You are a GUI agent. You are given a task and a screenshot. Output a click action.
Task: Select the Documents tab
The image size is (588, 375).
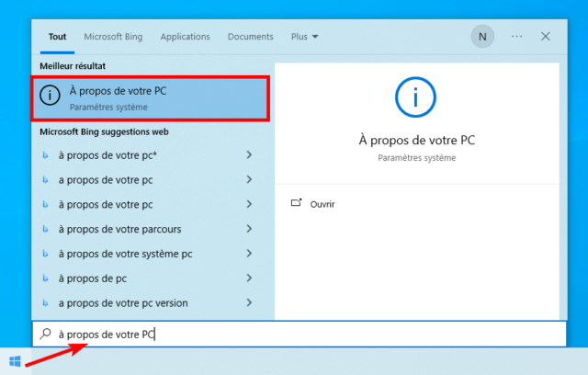pyautogui.click(x=250, y=37)
